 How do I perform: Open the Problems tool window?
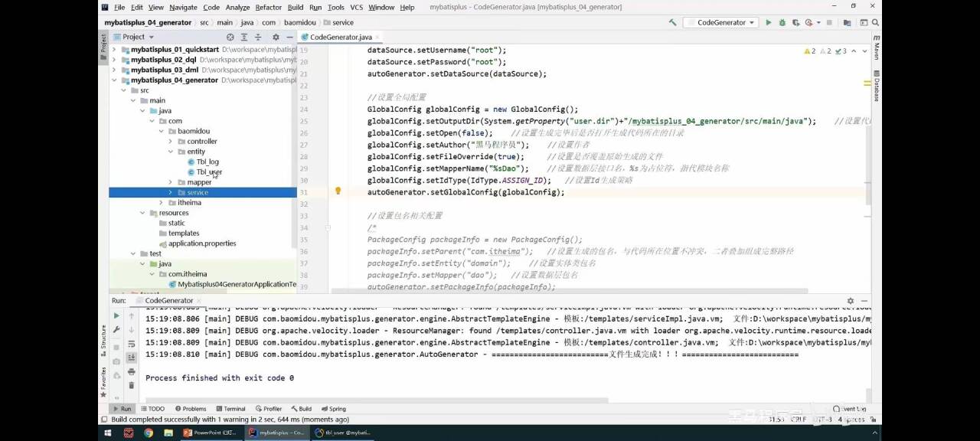(x=191, y=409)
